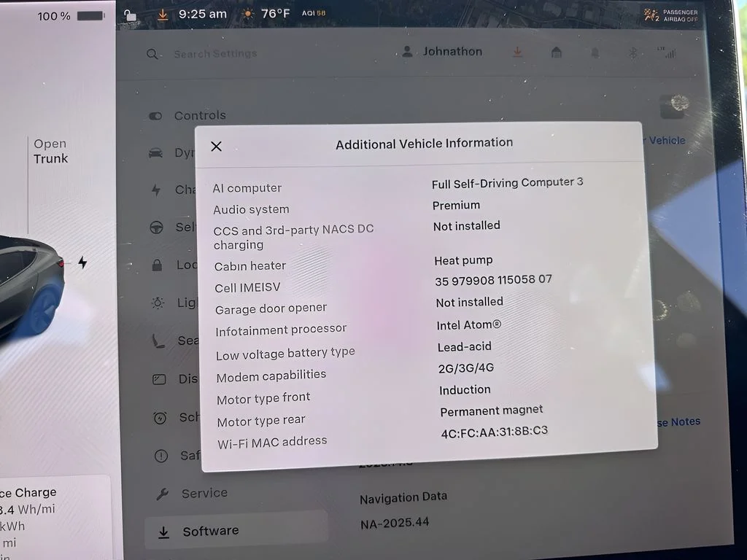
Task: Tap the Navigation Data label
Action: (403, 497)
